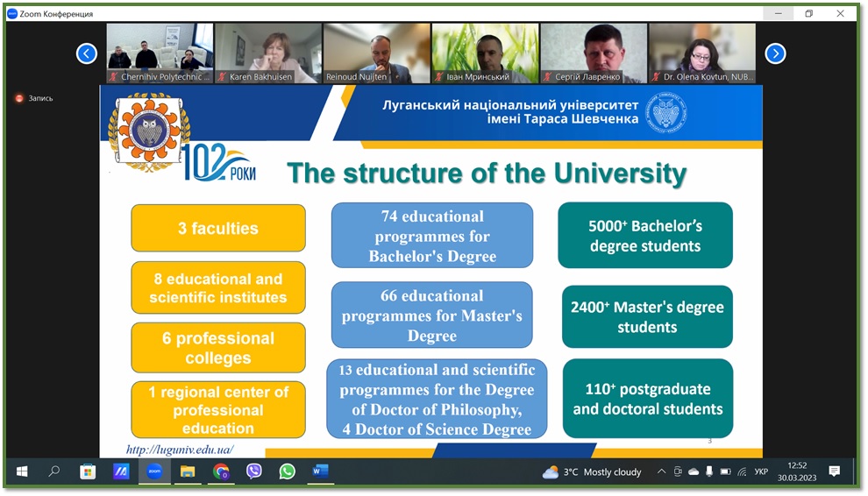The width and height of the screenshot is (868, 496).
Task: Open Google Chrome from the taskbar
Action: pos(221,471)
